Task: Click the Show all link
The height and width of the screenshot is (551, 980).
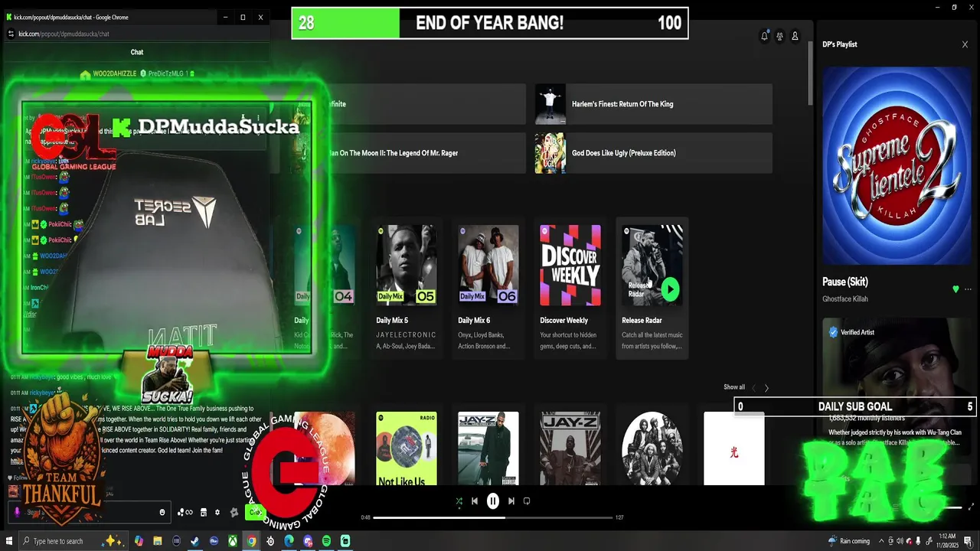Action: pos(734,387)
